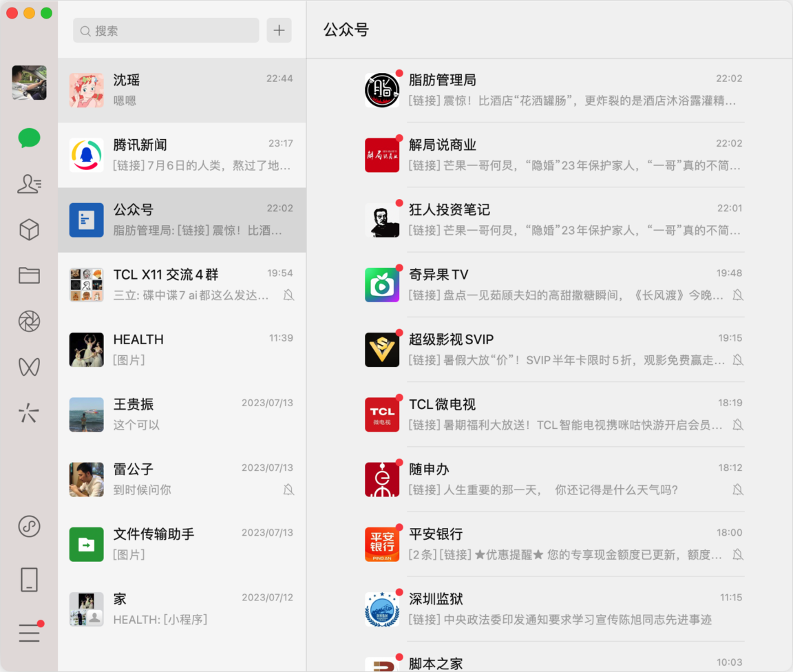The image size is (793, 672).
Task: Open 解局说商业 official account
Action: [553, 155]
